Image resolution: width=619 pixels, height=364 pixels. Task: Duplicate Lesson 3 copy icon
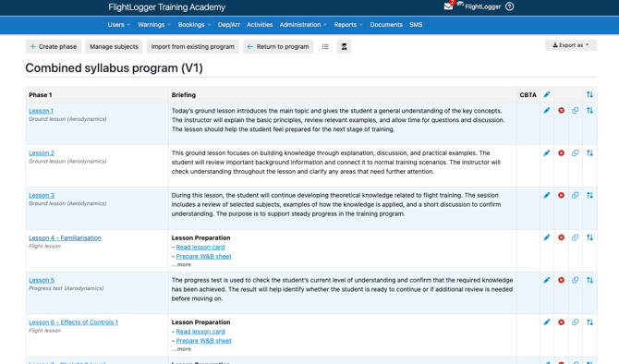576,195
